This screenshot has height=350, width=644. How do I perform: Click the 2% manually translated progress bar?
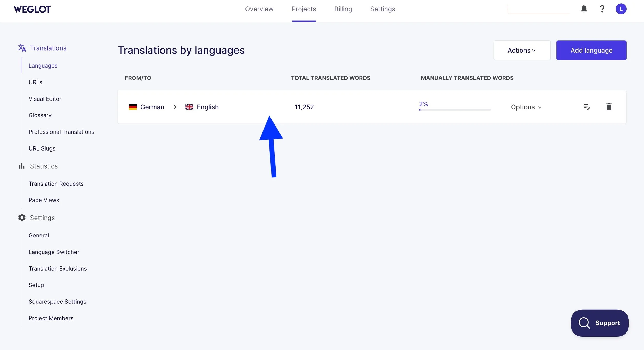pyautogui.click(x=455, y=110)
